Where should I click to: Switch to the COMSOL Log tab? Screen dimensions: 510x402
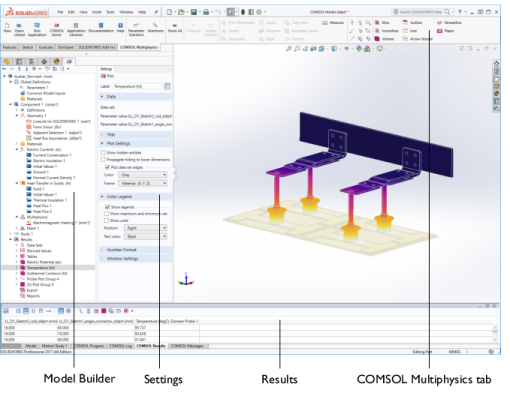click(x=120, y=346)
